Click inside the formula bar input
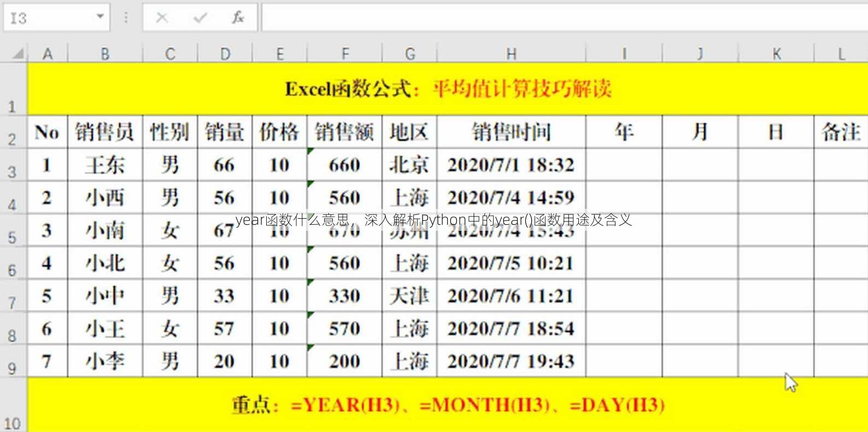 (x=565, y=18)
